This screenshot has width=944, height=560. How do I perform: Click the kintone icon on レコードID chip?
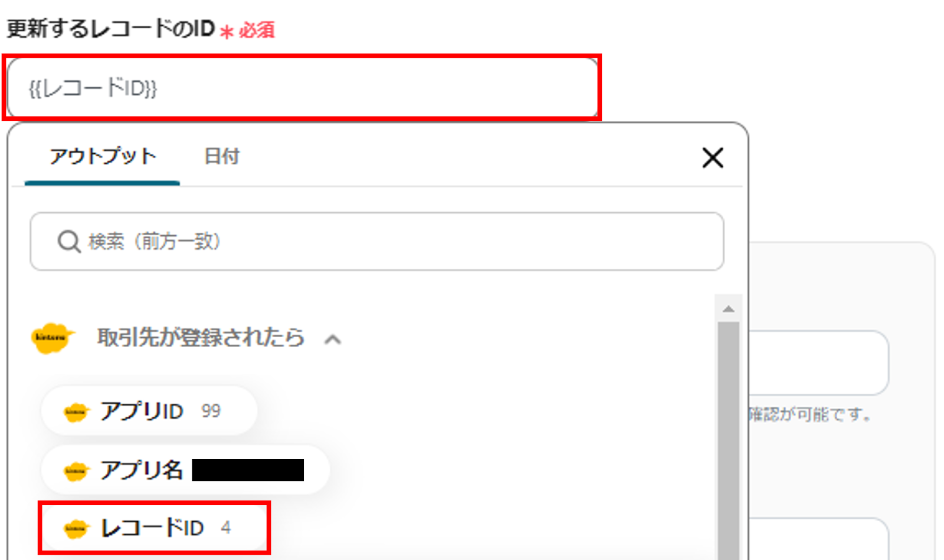[x=76, y=528]
